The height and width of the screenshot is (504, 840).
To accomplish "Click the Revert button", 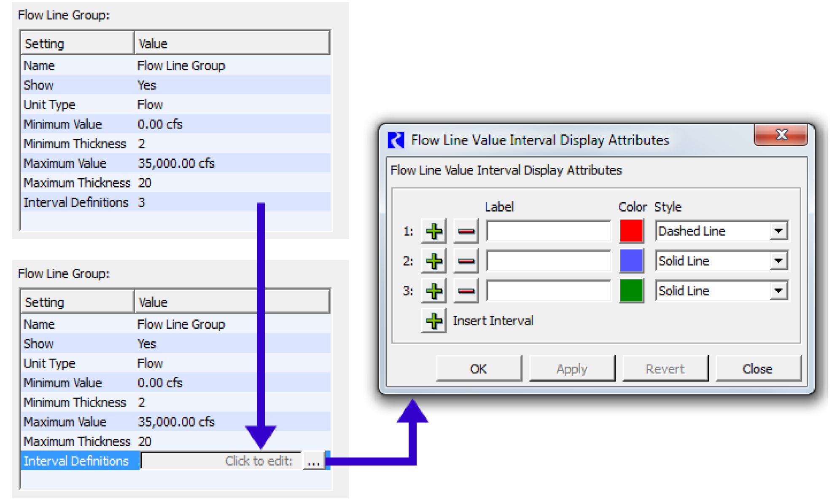I will coord(665,369).
